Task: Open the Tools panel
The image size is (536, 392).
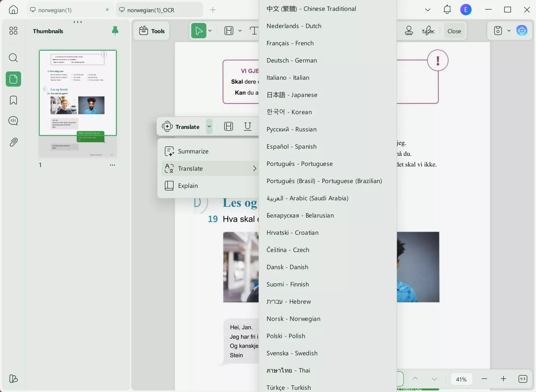Action: coord(151,31)
